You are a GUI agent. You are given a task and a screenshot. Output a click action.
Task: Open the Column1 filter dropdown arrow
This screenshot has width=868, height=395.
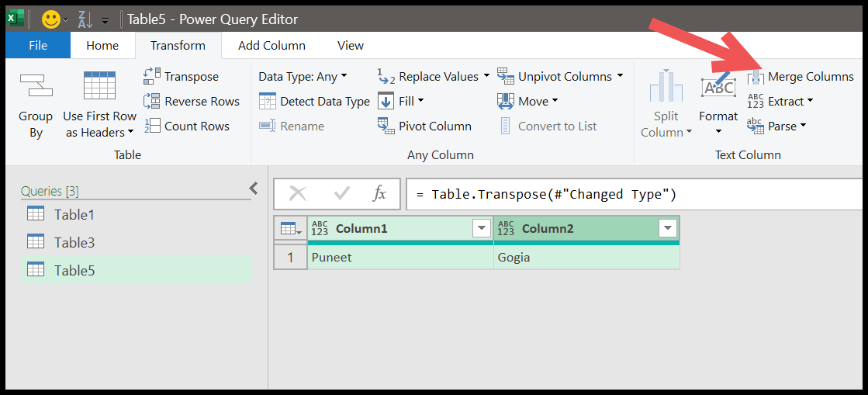point(482,228)
